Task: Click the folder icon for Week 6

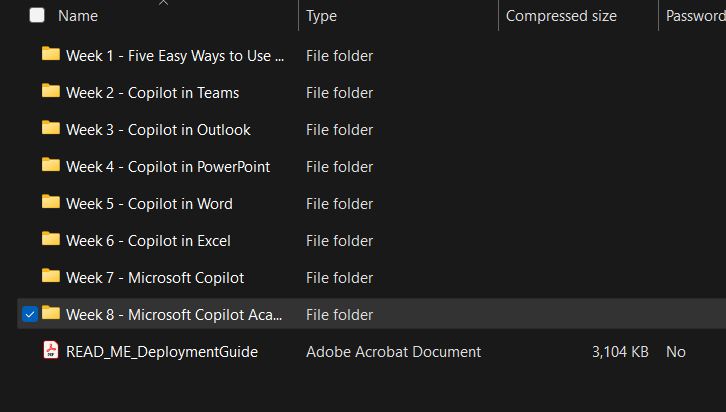Action: [51, 239]
